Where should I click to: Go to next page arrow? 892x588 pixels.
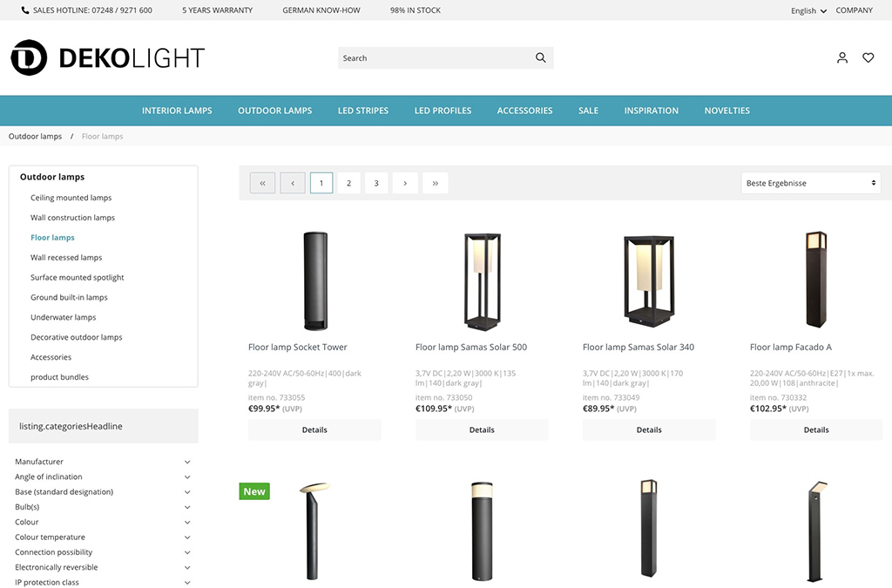[x=405, y=183]
